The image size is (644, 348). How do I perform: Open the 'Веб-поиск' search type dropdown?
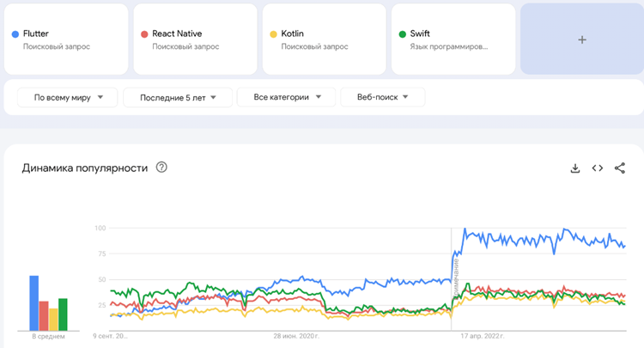coord(382,97)
